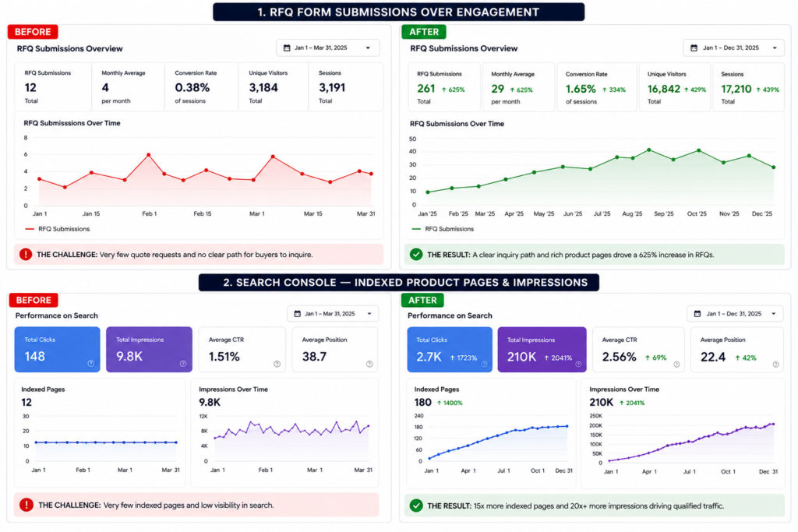Click Indexed Pages value '12' in Before panel
Image resolution: width=798 pixels, height=532 pixels.
(26, 402)
